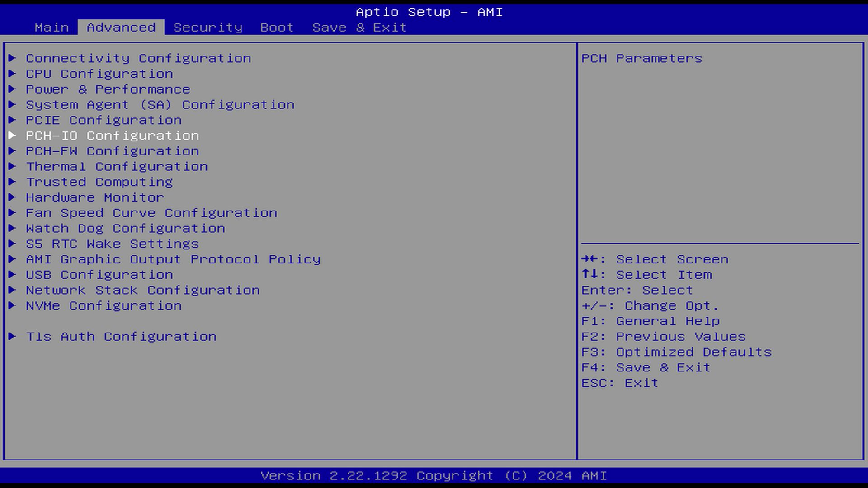Enter Watch Dog Configuration menu
Screen dimensions: 868x488
pyautogui.click(x=125, y=229)
